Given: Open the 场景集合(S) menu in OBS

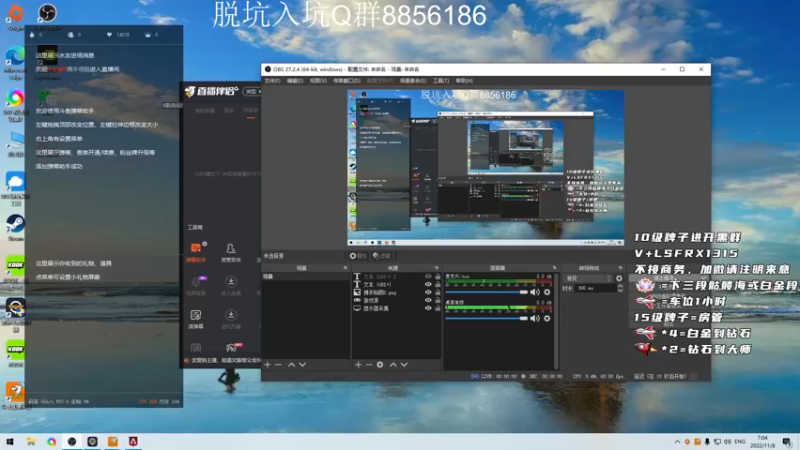Looking at the screenshot, I should click(412, 81).
